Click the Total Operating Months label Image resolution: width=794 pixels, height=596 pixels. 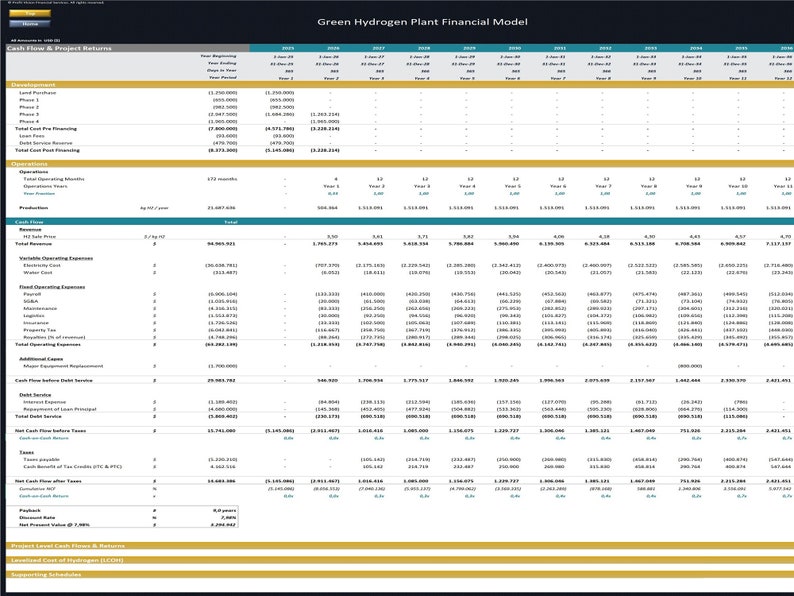click(54, 179)
